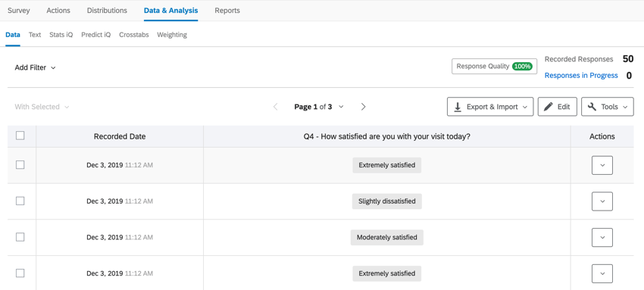Viewport: 644px width, 290px height.
Task: Click the Tools wrench icon
Action: point(592,107)
